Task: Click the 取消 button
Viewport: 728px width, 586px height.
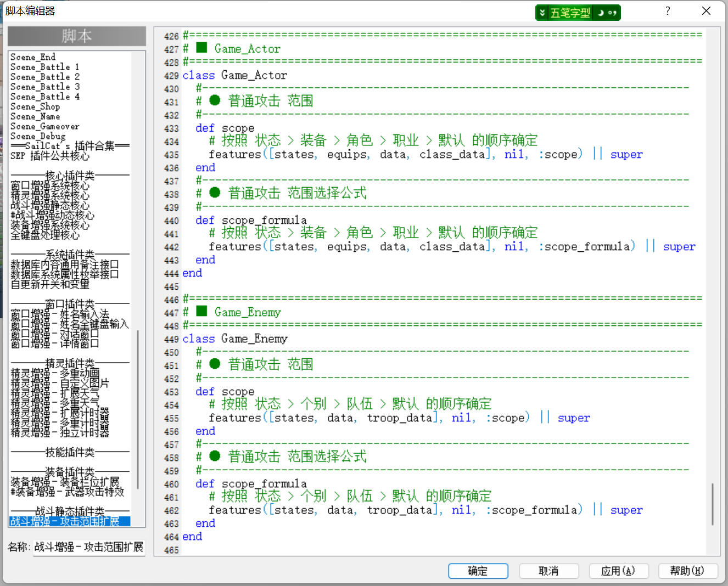Action: pos(548,571)
